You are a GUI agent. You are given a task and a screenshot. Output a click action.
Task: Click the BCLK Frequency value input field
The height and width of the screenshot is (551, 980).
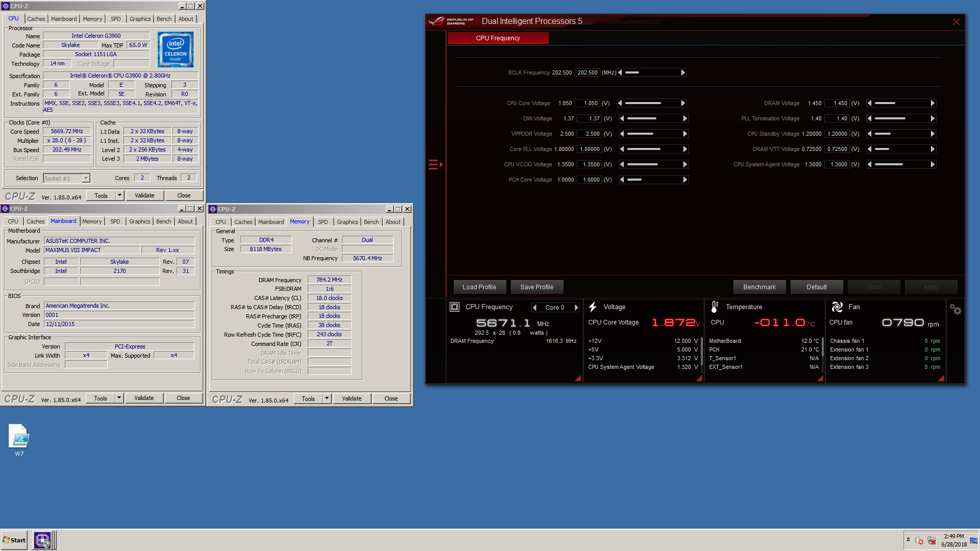tap(587, 72)
